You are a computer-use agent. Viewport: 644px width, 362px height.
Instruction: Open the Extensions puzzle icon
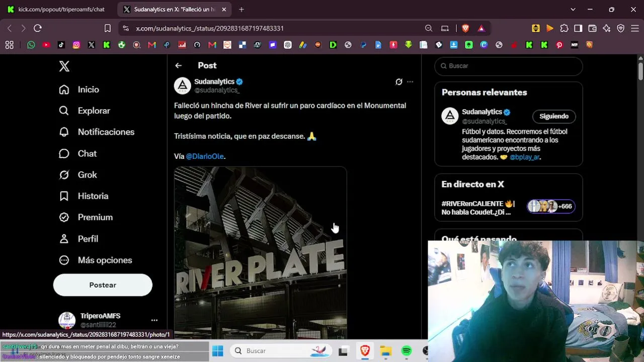[x=564, y=29]
